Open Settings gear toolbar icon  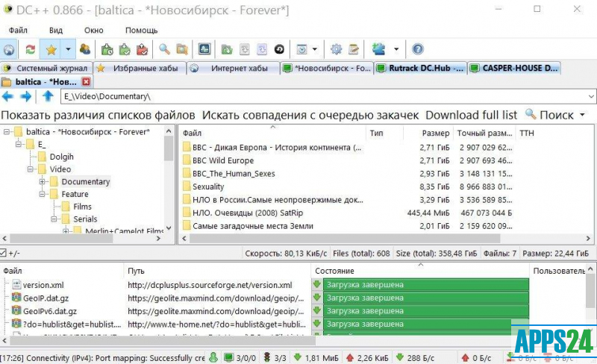(336, 49)
